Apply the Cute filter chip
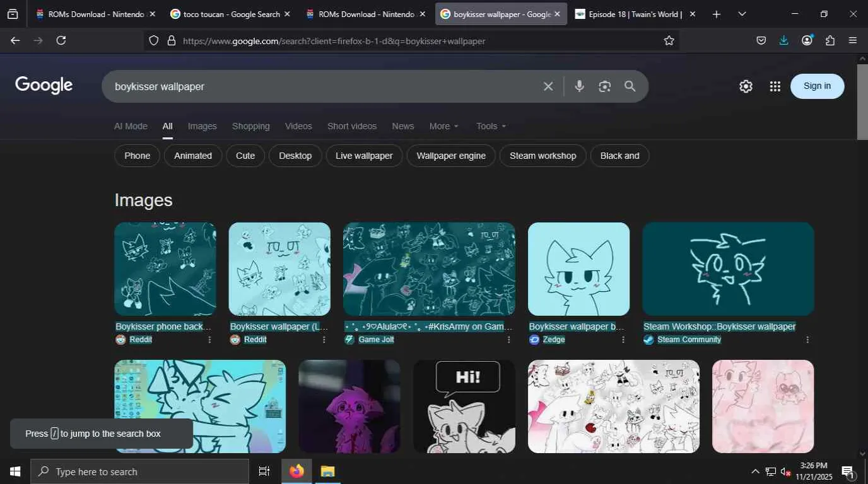Image resolution: width=868 pixels, height=484 pixels. (245, 156)
